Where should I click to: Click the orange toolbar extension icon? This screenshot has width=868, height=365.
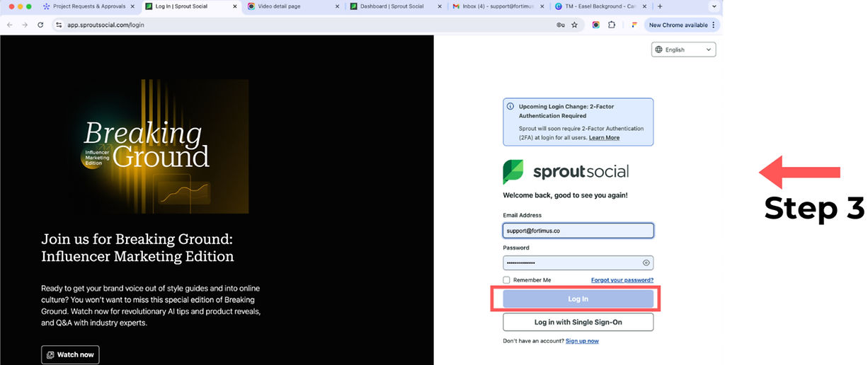[634, 25]
